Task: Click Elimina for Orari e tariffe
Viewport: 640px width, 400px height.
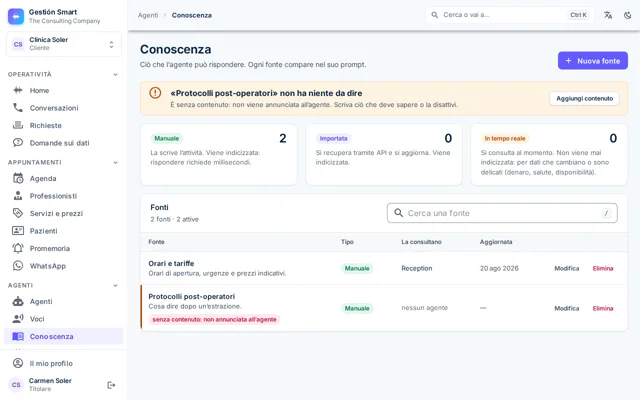Action: (x=603, y=268)
